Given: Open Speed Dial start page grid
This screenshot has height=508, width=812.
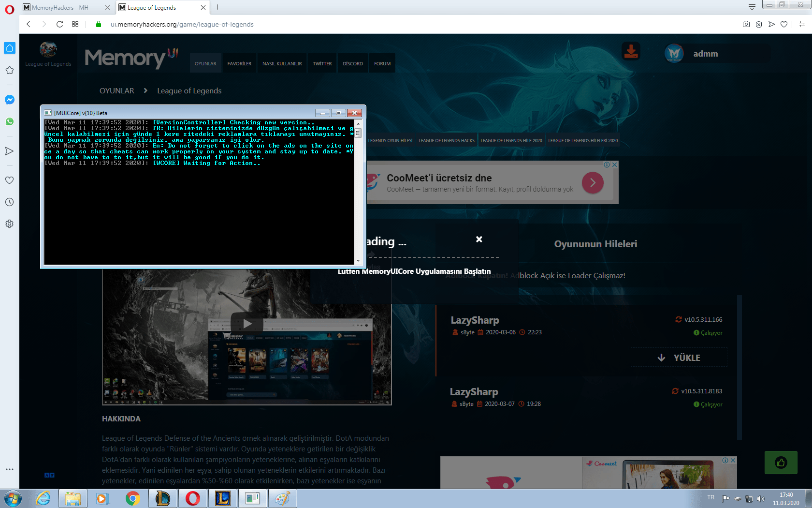Looking at the screenshot, I should tap(75, 24).
